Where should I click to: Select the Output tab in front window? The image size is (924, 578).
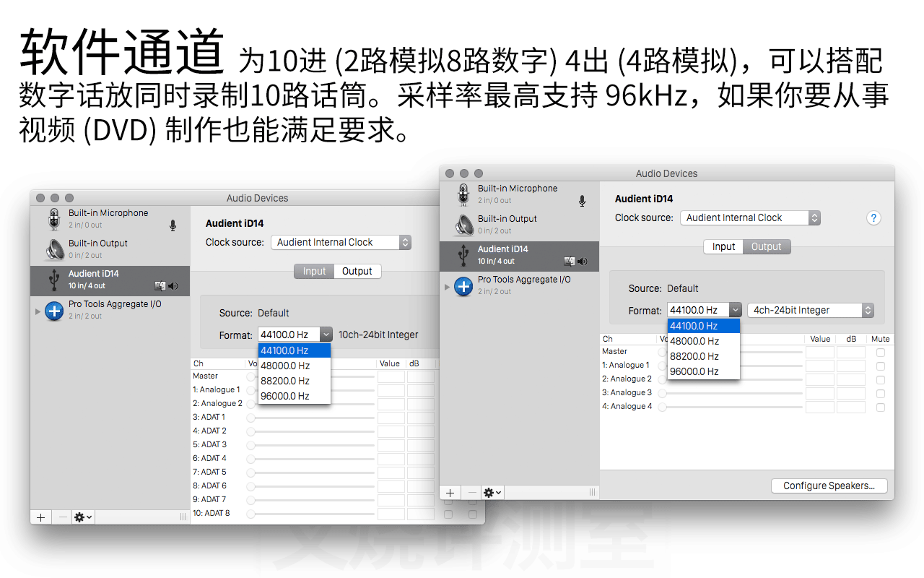[x=767, y=247]
